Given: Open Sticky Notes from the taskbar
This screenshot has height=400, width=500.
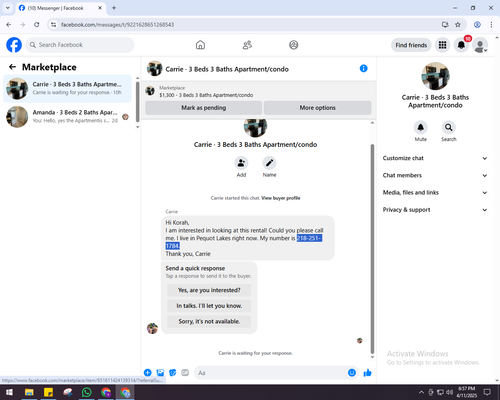Looking at the screenshot, I should click(48, 392).
